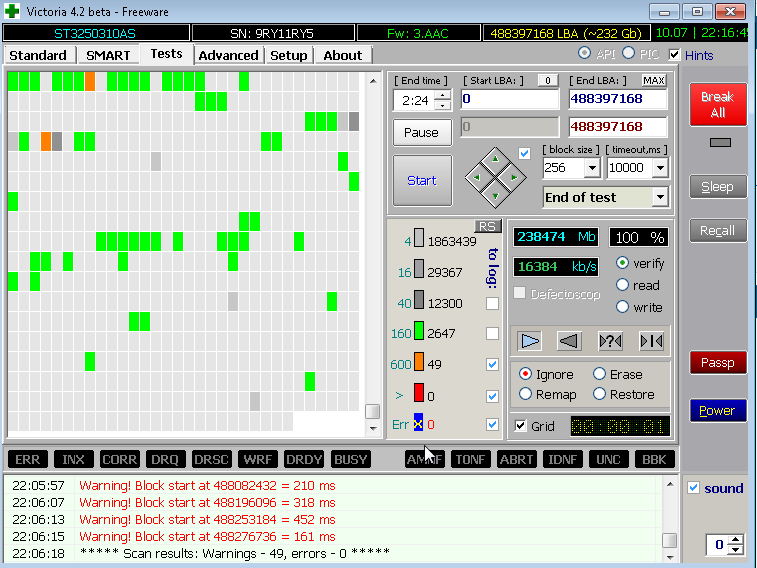Toggle the sound checkbox
The image size is (757, 568).
[693, 488]
